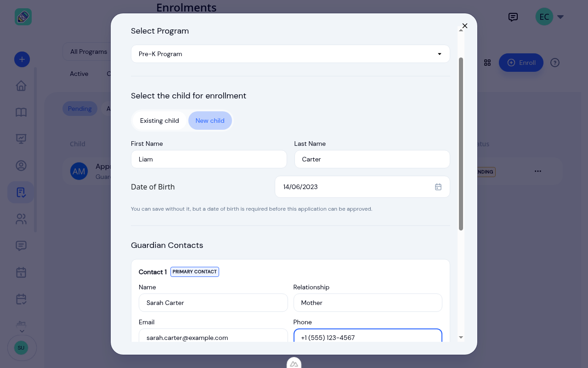Edit the Relationship field with Mother
Viewport: 588px width, 368px height.
368,303
